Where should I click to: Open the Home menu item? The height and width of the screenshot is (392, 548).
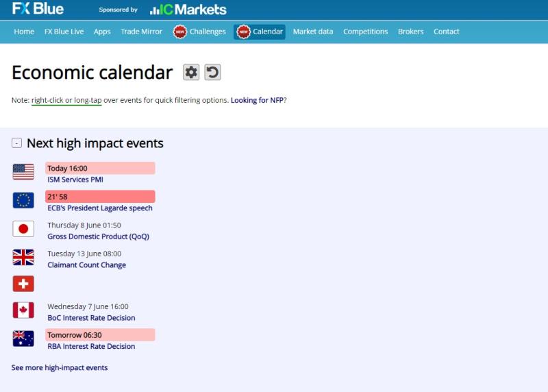click(x=24, y=32)
